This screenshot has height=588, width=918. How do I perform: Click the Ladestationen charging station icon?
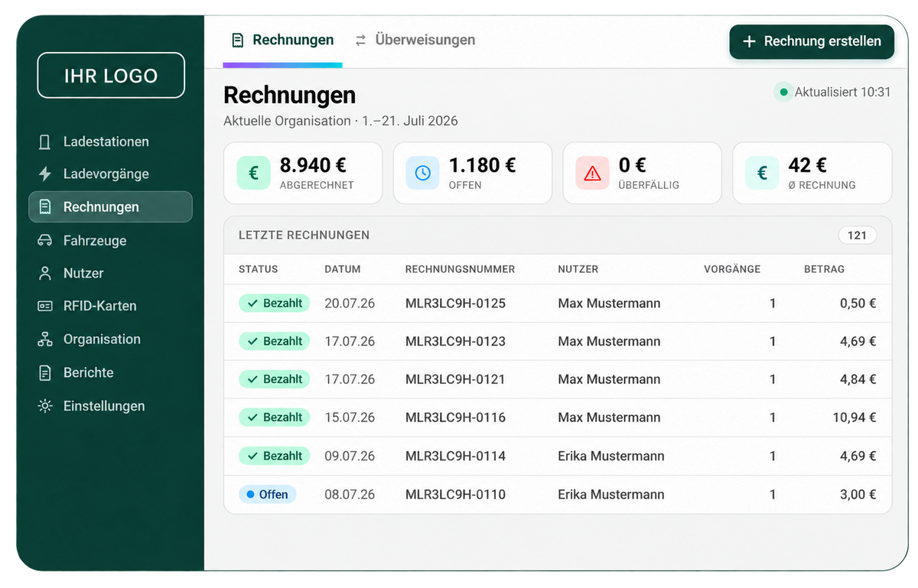(x=45, y=141)
